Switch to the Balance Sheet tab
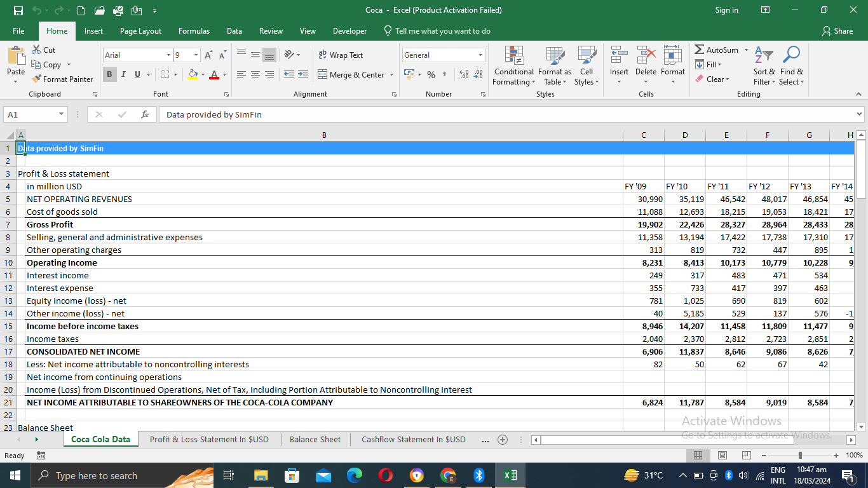The width and height of the screenshot is (868, 488). point(315,439)
